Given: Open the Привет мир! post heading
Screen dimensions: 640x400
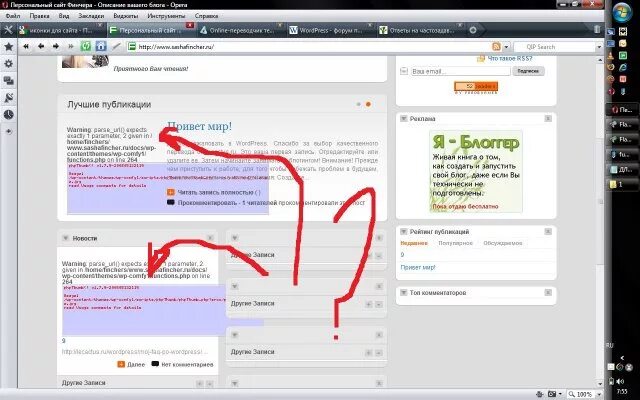Looking at the screenshot, I should [200, 127].
